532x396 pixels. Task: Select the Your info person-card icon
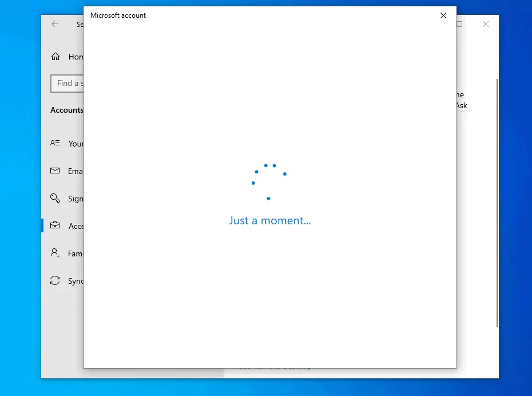[55, 143]
